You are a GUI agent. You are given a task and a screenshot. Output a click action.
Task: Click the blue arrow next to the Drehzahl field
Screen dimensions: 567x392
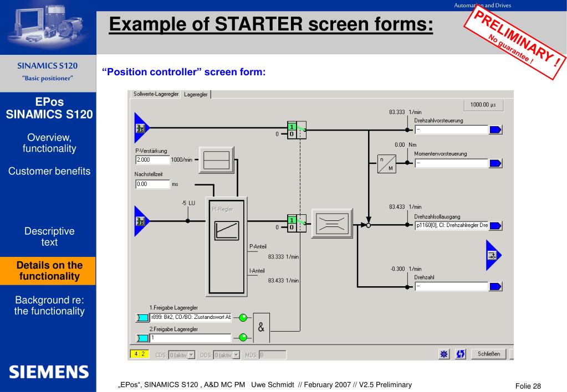tap(496, 286)
